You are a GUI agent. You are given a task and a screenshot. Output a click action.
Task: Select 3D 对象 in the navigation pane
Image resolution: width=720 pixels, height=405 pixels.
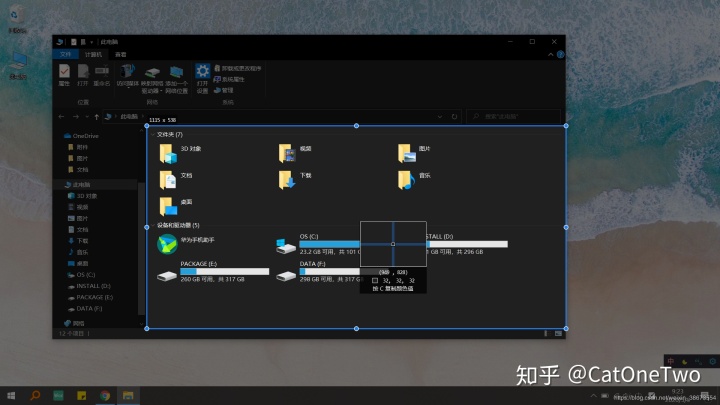[83, 196]
